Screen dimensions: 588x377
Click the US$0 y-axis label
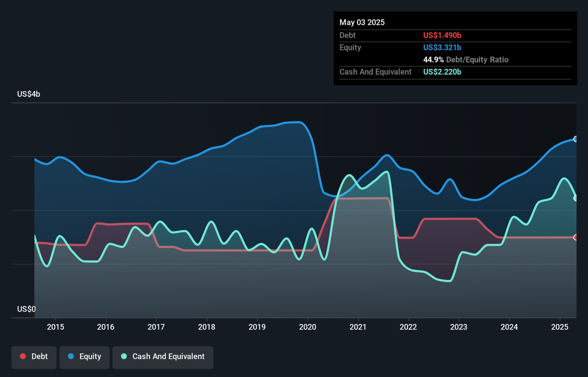pos(26,309)
